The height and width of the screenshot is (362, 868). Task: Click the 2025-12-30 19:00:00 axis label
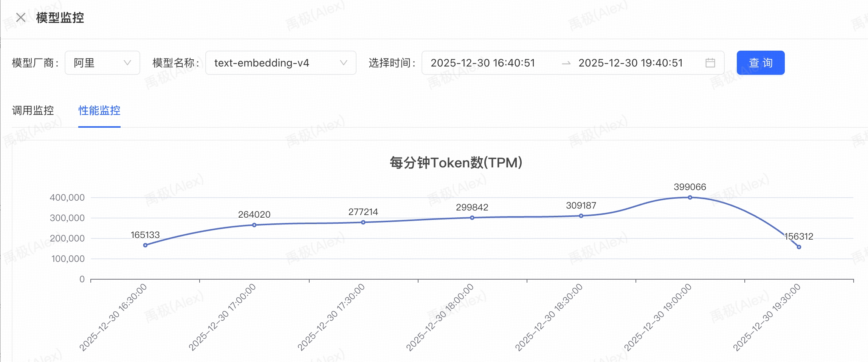click(x=658, y=317)
